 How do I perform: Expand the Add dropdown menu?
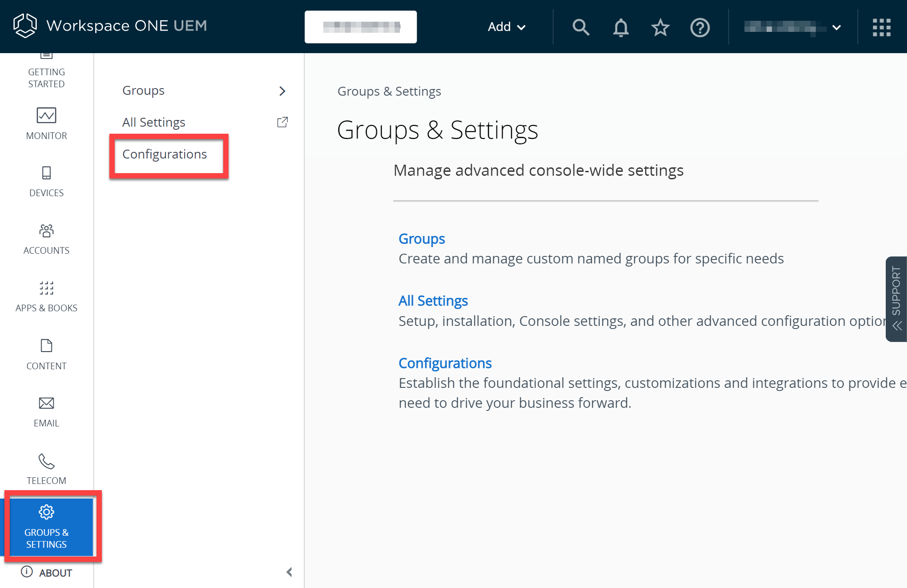(507, 27)
